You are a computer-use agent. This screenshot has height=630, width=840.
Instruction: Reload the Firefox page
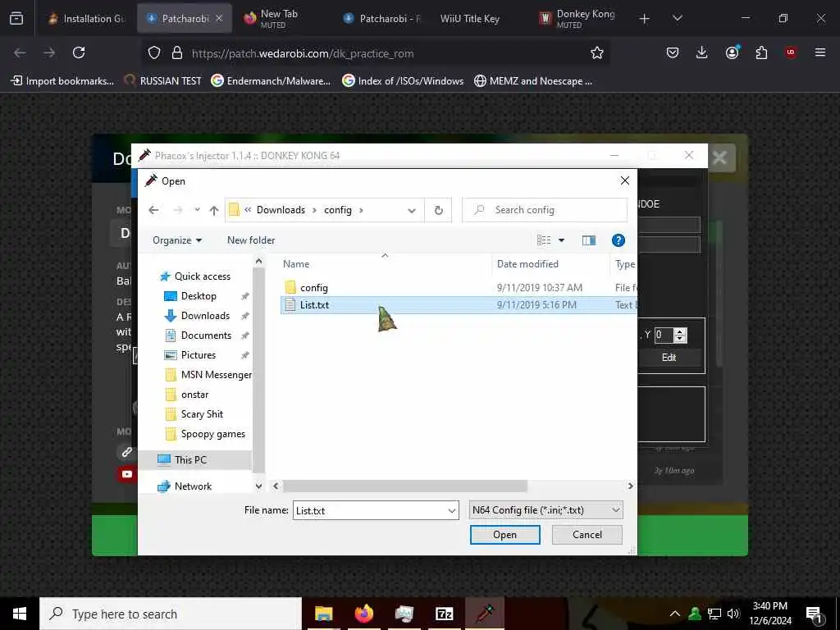click(x=79, y=52)
